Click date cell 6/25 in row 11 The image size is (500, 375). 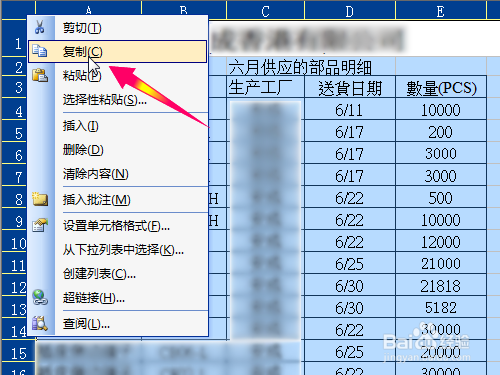(350, 263)
